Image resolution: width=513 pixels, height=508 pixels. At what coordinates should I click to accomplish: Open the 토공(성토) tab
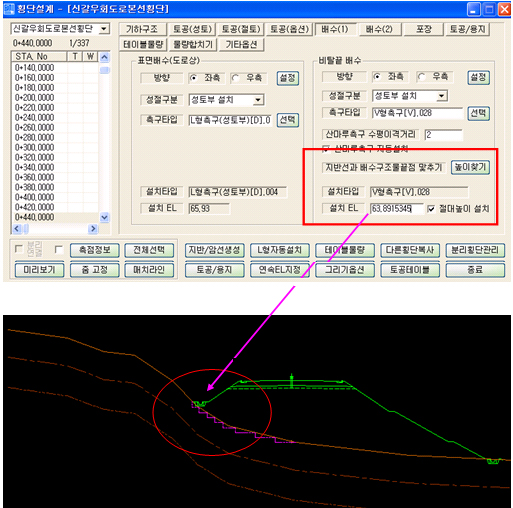pyautogui.click(x=192, y=29)
